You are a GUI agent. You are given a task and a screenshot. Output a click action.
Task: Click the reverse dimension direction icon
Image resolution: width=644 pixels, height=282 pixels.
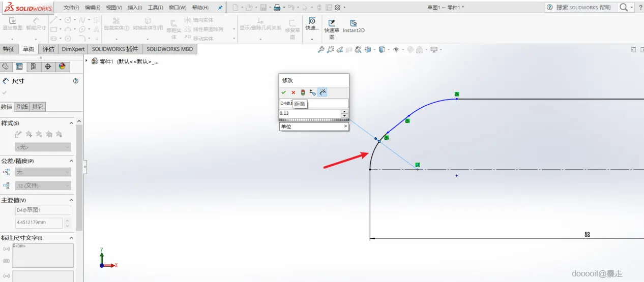click(312, 92)
